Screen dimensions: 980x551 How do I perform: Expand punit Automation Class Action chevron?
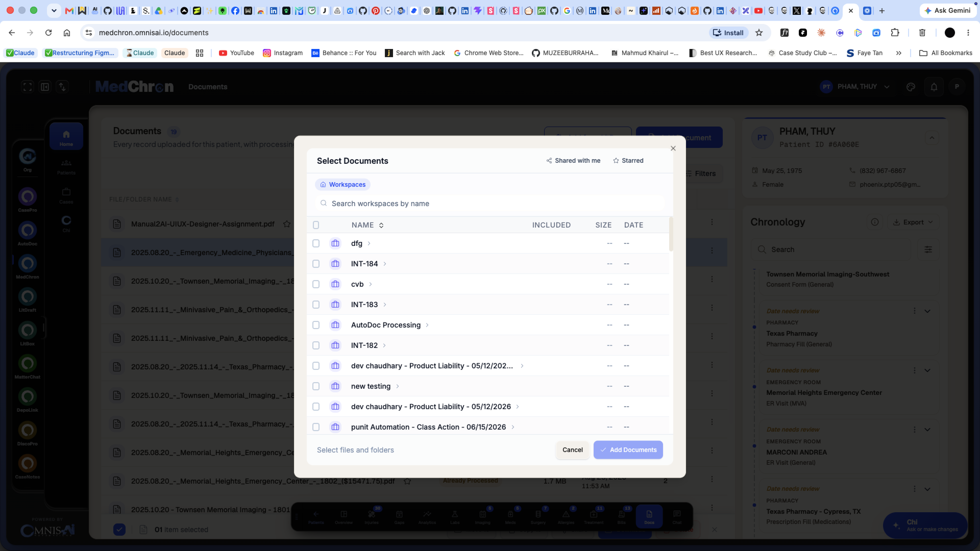pyautogui.click(x=513, y=427)
